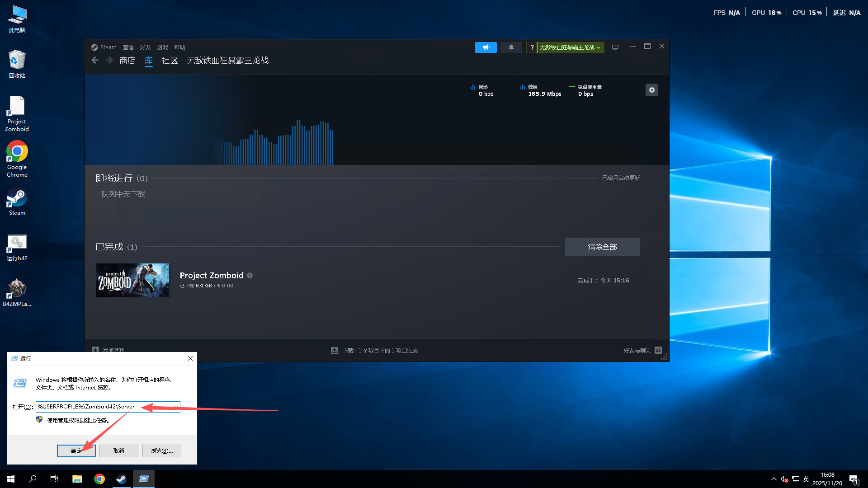Click info icon next to Project Zomboid
This screenshot has height=488, width=868.
pyautogui.click(x=250, y=275)
